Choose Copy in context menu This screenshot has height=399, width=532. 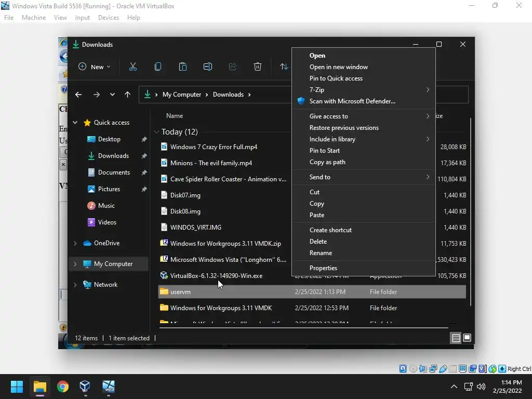[x=364, y=204]
